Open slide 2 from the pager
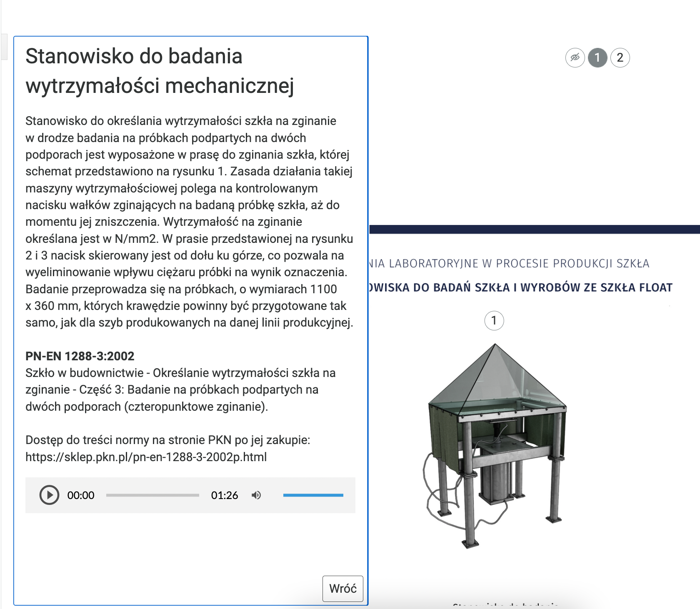700x609 pixels. tap(620, 58)
